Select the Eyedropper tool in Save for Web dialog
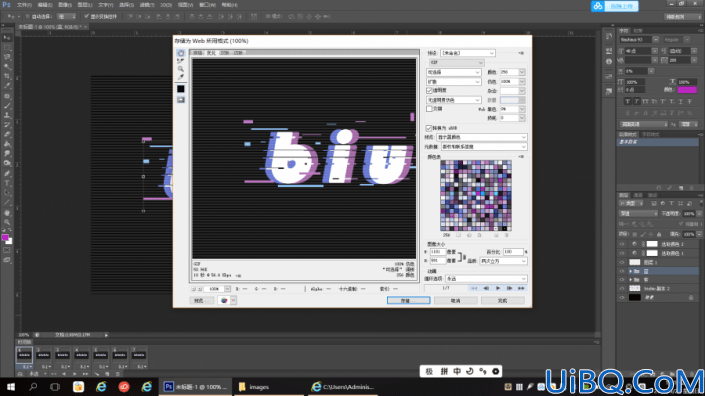This screenshot has width=705, height=396. click(x=181, y=77)
